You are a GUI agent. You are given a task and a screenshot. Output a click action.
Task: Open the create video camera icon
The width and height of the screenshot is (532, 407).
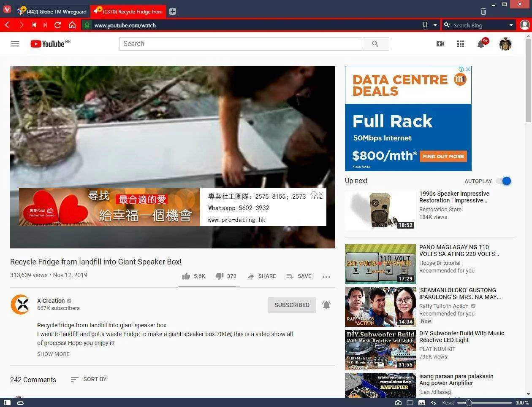click(x=440, y=44)
